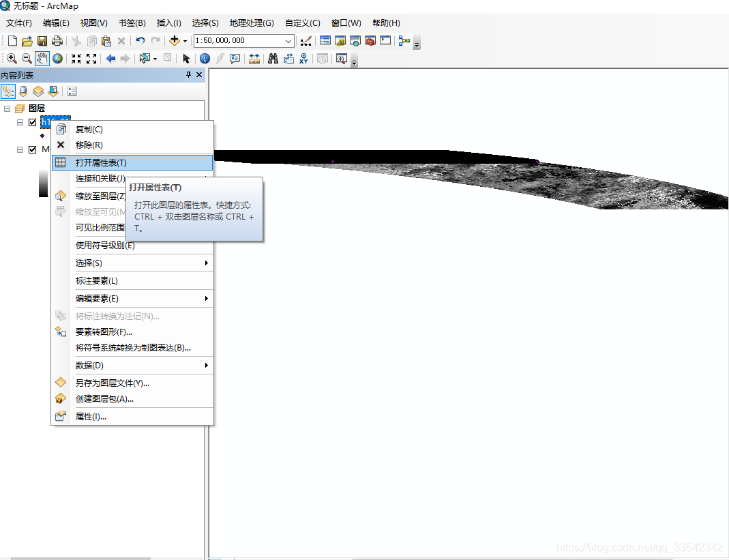Open the 自定义(C) menu
The height and width of the screenshot is (560, 729).
(x=303, y=23)
